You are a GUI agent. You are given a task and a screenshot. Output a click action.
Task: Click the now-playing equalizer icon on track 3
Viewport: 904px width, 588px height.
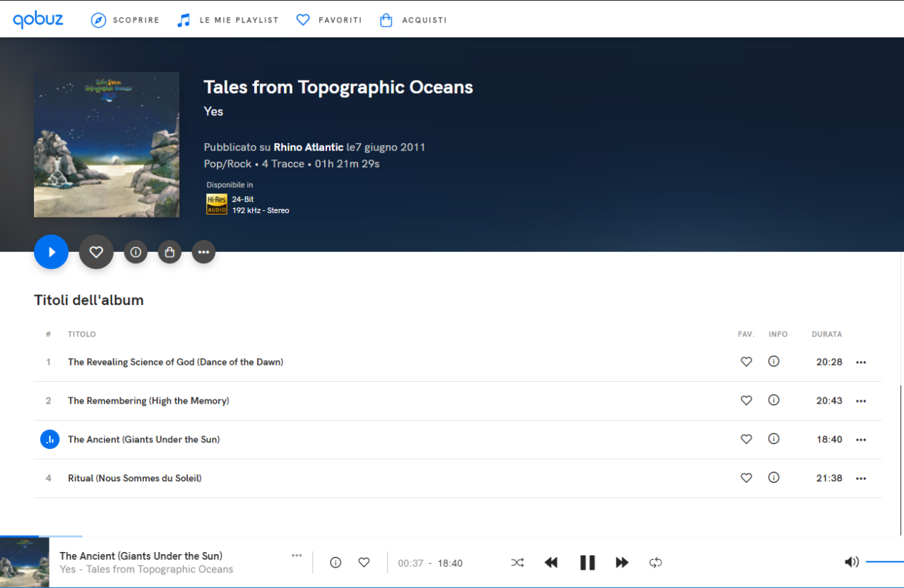click(49, 439)
